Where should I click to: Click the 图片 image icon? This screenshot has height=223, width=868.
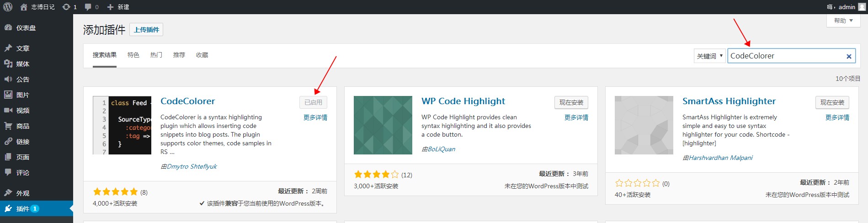(x=8, y=95)
